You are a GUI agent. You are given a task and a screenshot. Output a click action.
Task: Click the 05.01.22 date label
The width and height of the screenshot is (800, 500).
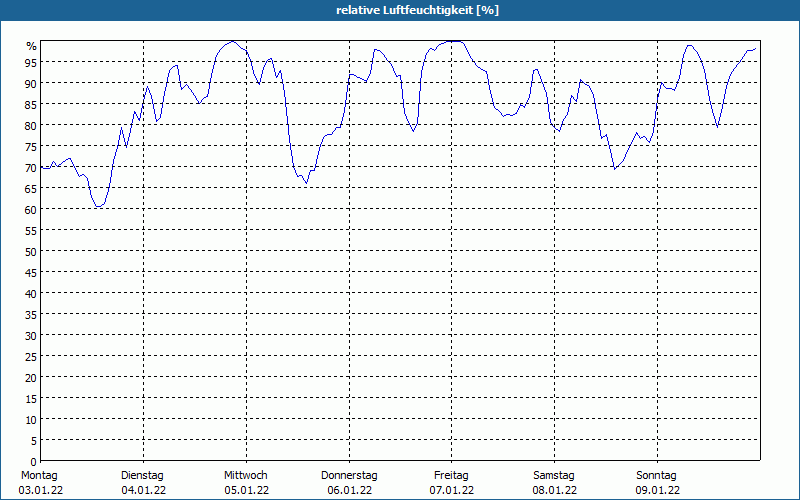coord(246,490)
